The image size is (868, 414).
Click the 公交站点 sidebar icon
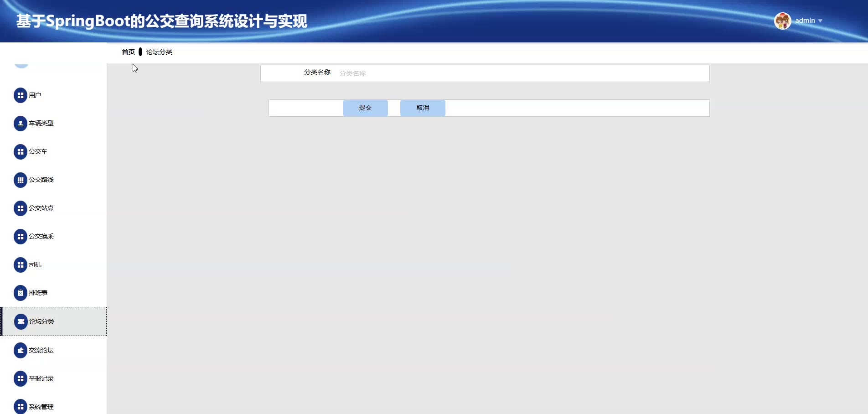pyautogui.click(x=21, y=208)
